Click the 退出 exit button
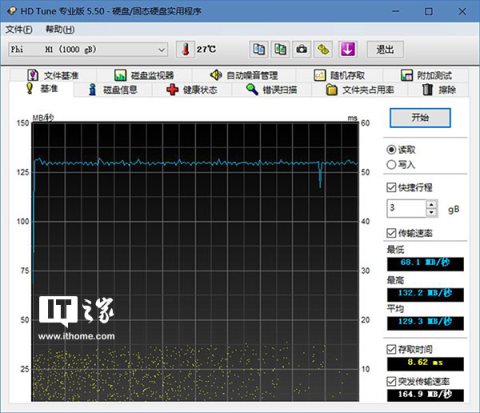The image size is (480, 413). pyautogui.click(x=385, y=50)
